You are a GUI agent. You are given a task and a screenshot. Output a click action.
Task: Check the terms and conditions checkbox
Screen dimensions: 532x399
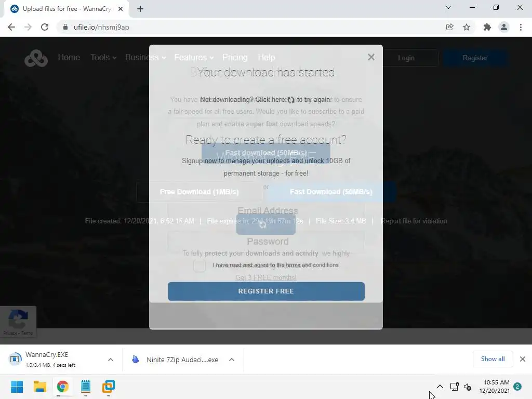coord(199,265)
